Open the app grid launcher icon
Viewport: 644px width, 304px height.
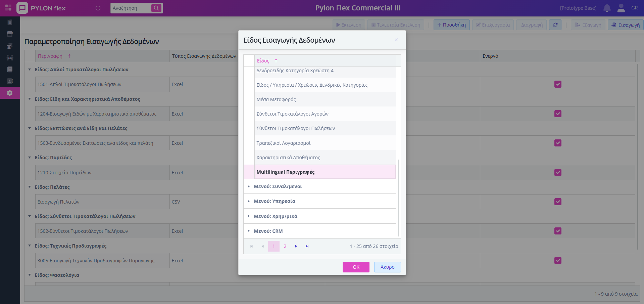click(x=8, y=8)
